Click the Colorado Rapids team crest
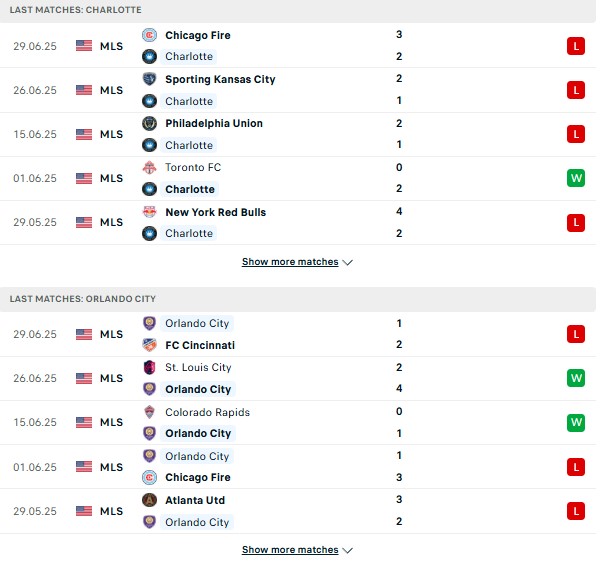This screenshot has height=564, width=600. [149, 412]
